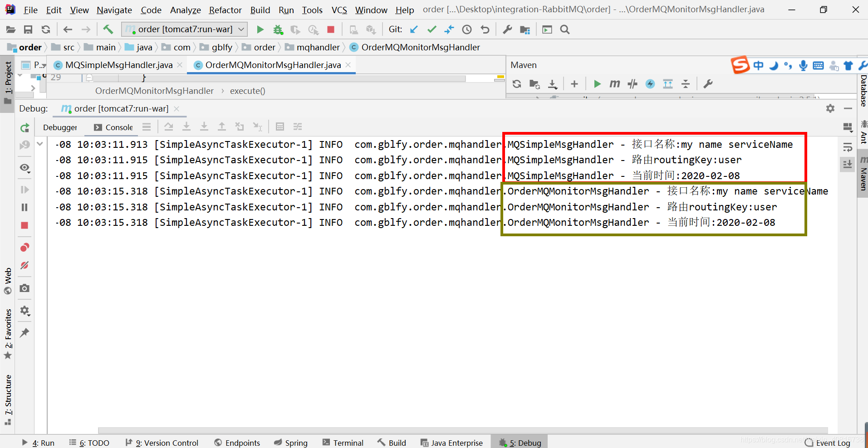This screenshot has width=868, height=448.
Task: Switch to Debugger tab
Action: (x=60, y=127)
